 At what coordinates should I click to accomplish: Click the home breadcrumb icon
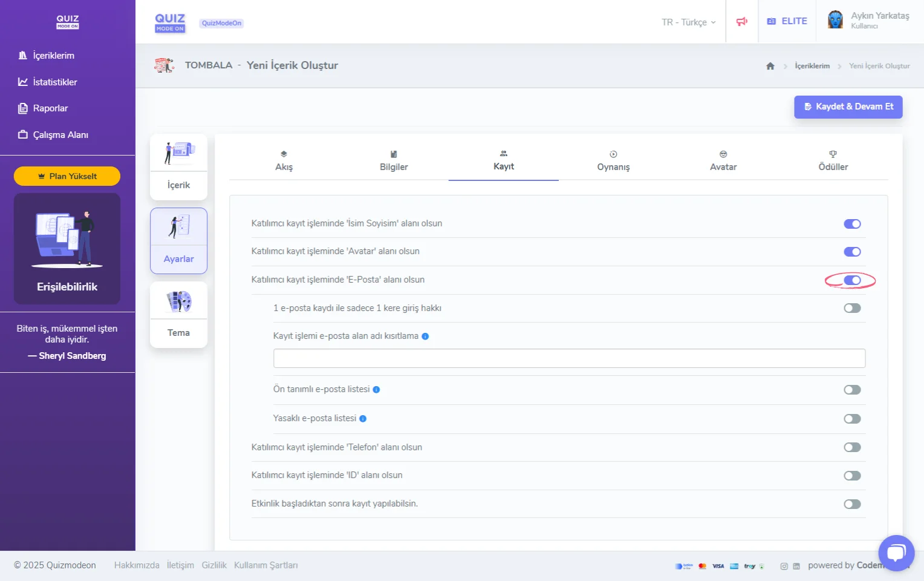770,66
